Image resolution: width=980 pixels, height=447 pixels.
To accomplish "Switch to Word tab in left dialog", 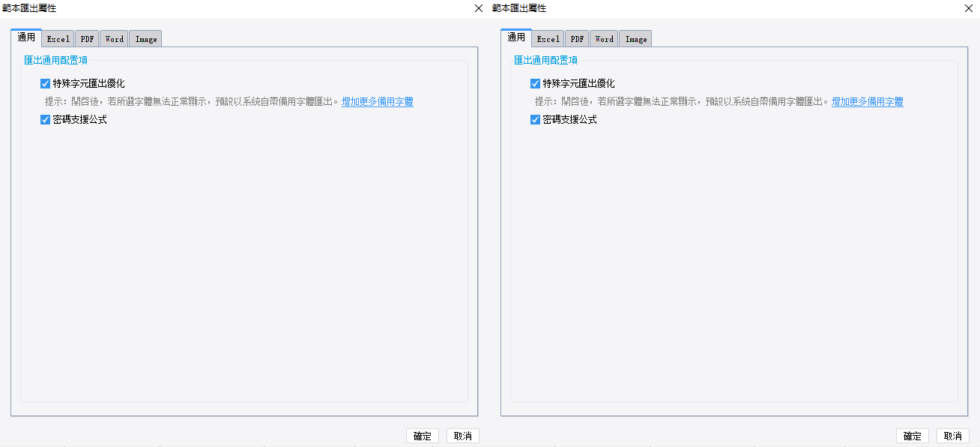I will 114,39.
